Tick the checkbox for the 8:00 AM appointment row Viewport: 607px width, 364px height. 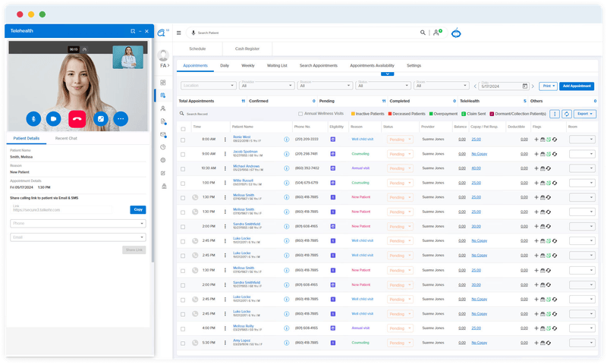183,140
